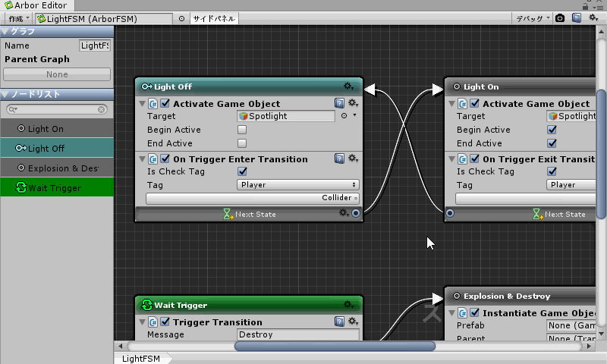
Task: Open gear menu of On Trigger Enter Transition
Action: [353, 158]
